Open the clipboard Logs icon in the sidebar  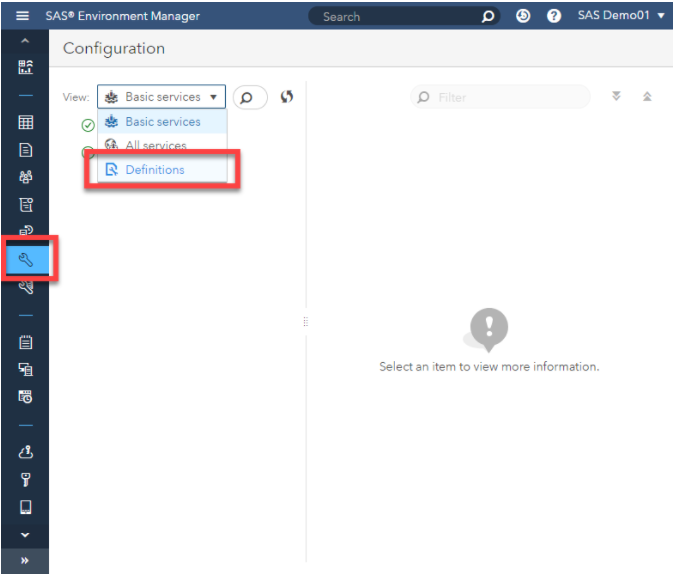coord(25,342)
